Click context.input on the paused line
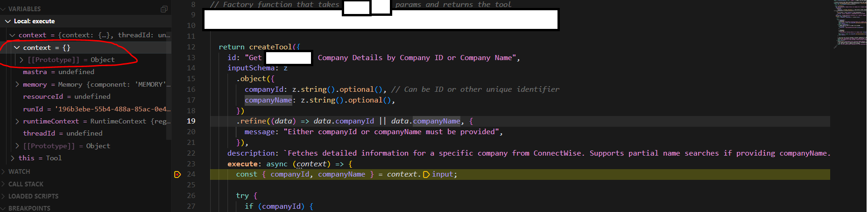The height and width of the screenshot is (212, 868). click(x=420, y=174)
